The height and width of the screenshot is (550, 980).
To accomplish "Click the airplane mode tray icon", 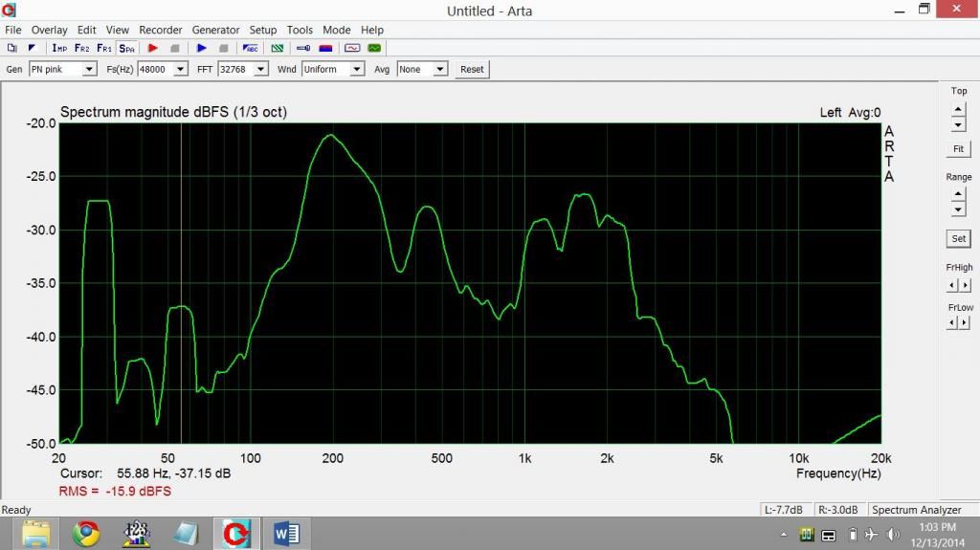I will (x=871, y=535).
